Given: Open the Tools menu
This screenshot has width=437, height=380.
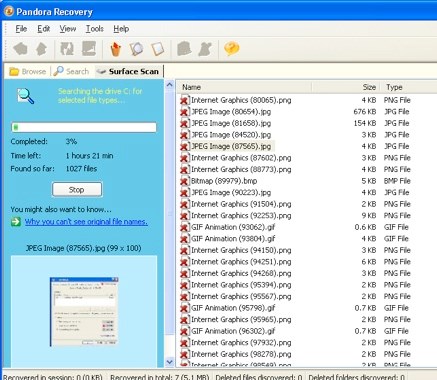Looking at the screenshot, I should coord(95,29).
